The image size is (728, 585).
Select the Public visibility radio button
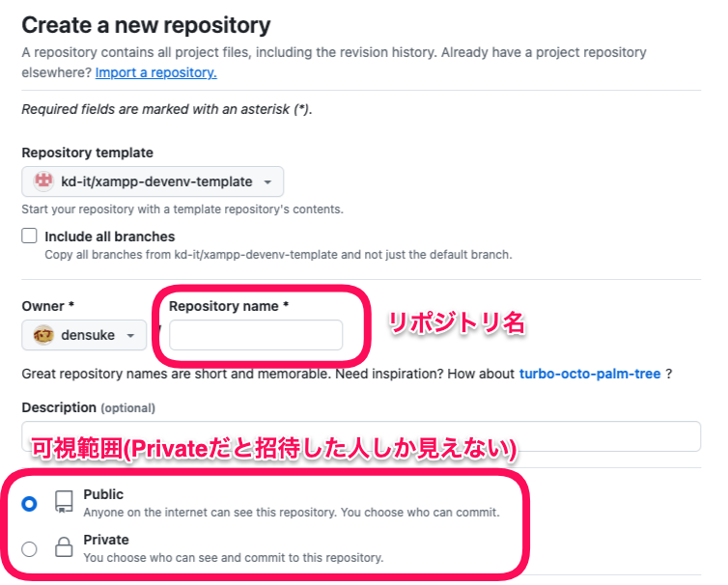click(x=29, y=503)
